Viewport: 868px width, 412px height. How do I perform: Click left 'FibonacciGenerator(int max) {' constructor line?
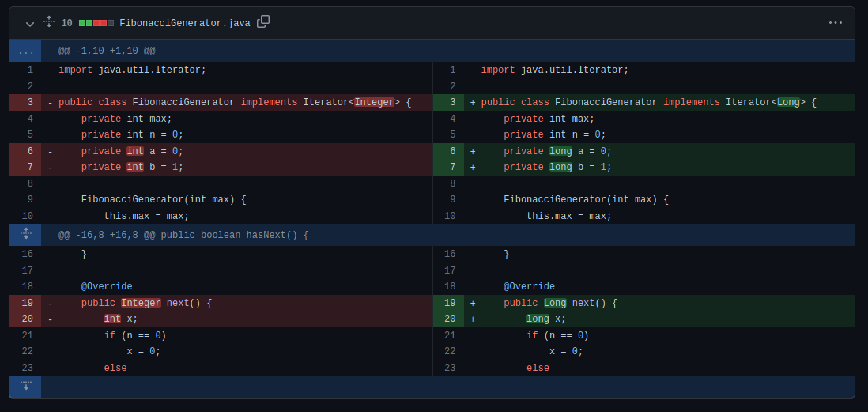[164, 199]
